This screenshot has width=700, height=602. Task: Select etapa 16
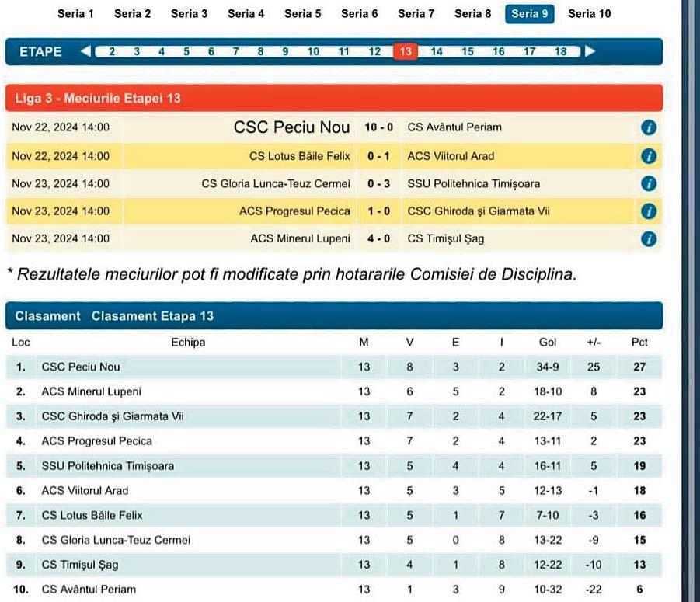[498, 52]
